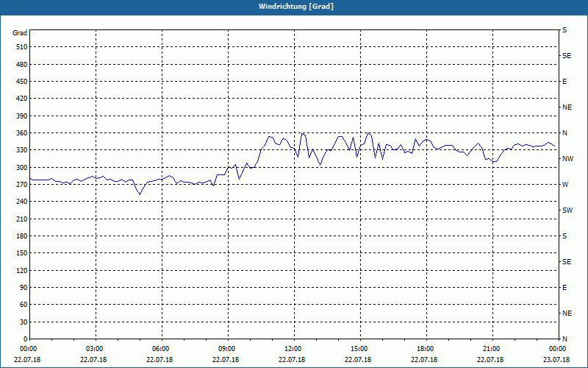Click the 15:00 time axis label

coord(360,349)
